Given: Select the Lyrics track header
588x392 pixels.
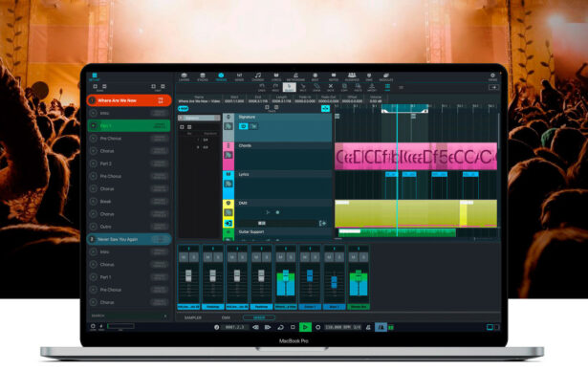Looking at the screenshot, I should (x=283, y=185).
